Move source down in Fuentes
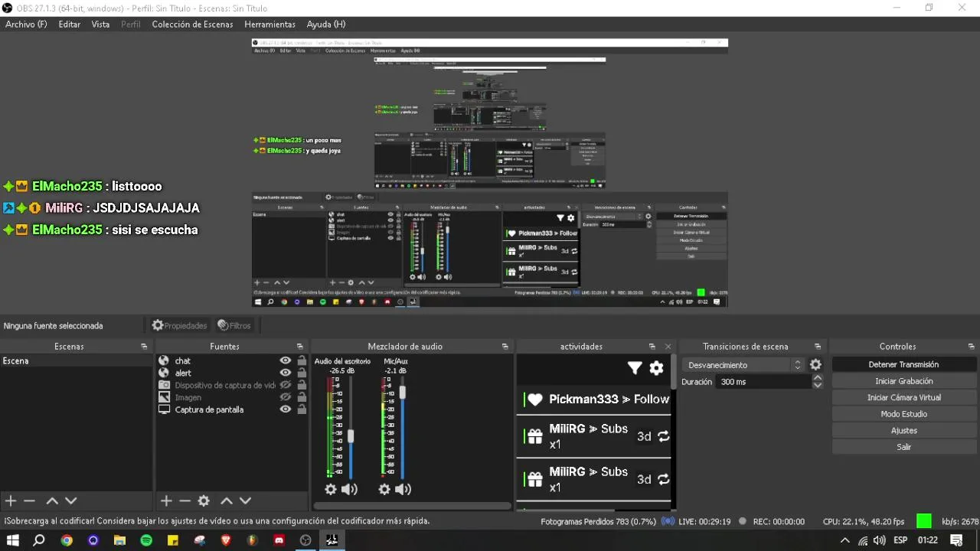This screenshot has width=980, height=551. point(245,500)
